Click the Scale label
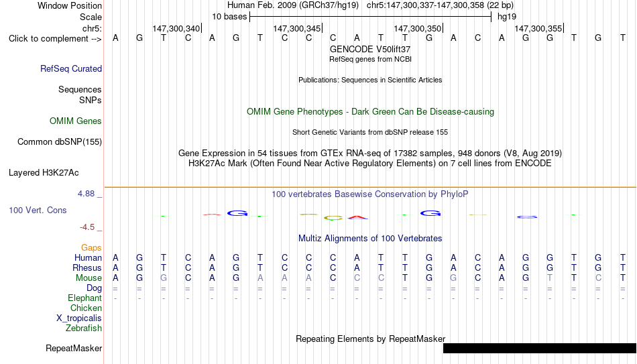 (91, 17)
